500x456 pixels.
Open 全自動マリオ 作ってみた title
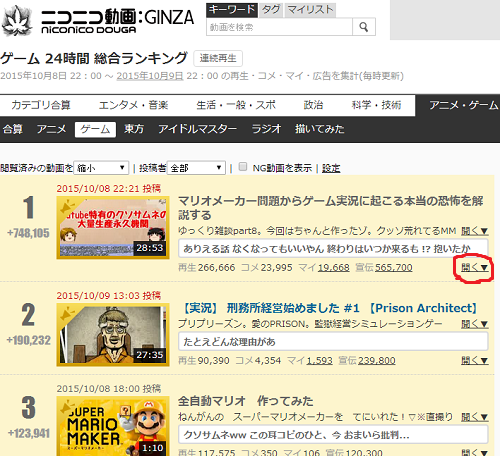point(246,401)
